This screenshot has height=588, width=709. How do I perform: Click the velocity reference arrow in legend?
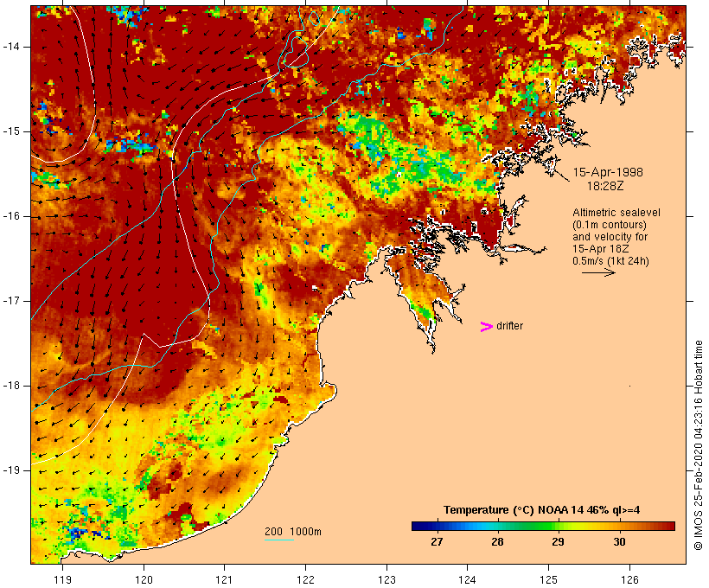click(598, 272)
